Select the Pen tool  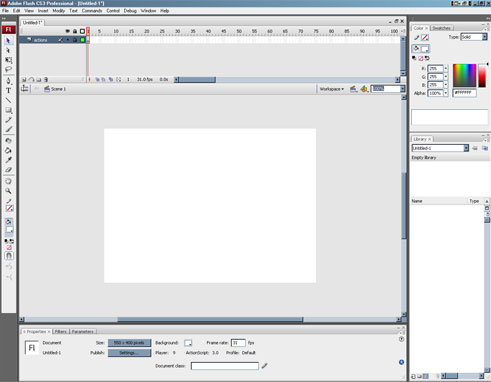(x=8, y=81)
